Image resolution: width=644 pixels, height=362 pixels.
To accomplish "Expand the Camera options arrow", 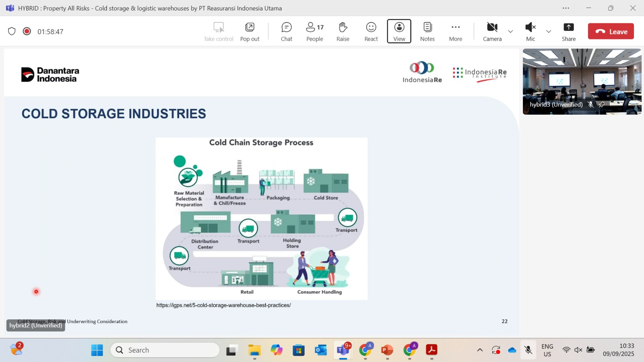I will (510, 31).
